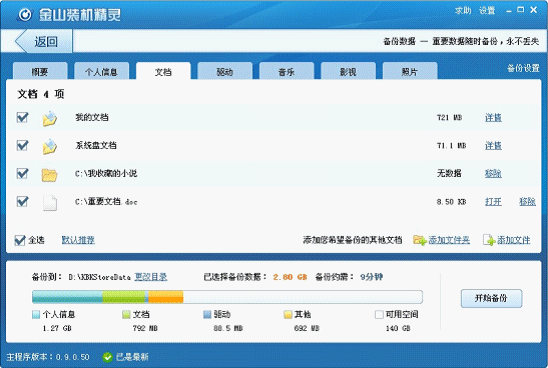Switch to the 驱动 tab
The height and width of the screenshot is (368, 548).
pos(225,71)
